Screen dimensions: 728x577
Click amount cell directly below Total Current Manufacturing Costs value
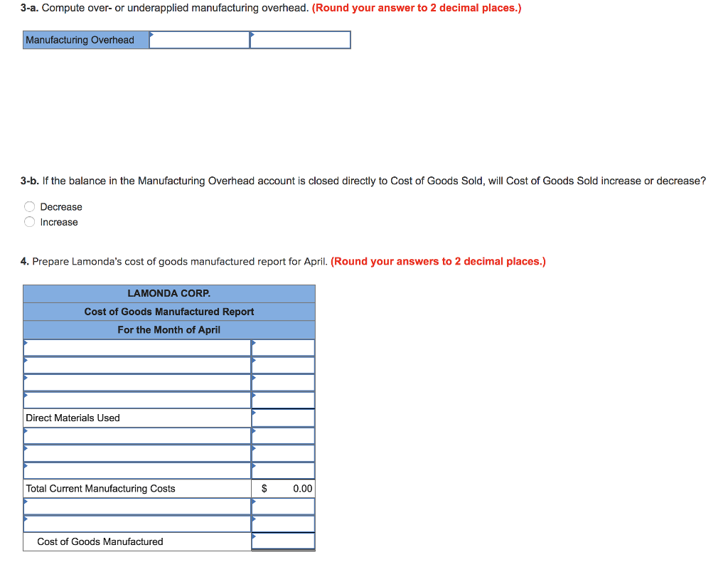pyautogui.click(x=283, y=507)
